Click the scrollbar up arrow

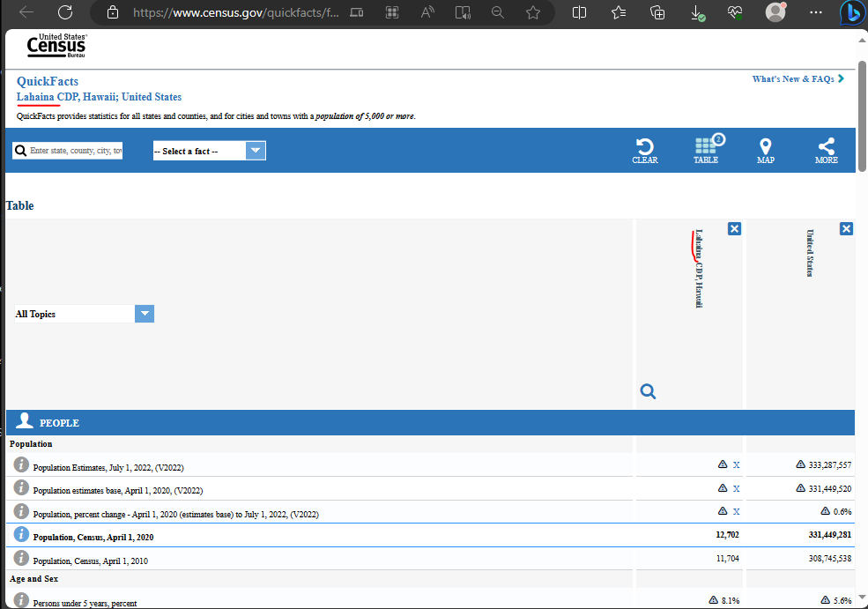pos(862,40)
